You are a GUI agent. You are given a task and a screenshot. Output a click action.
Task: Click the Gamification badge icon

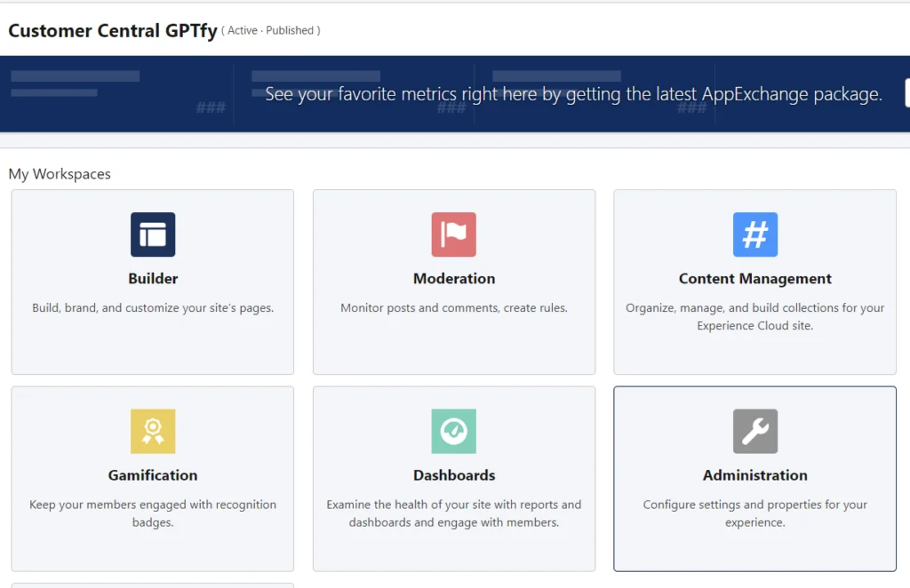pos(153,432)
